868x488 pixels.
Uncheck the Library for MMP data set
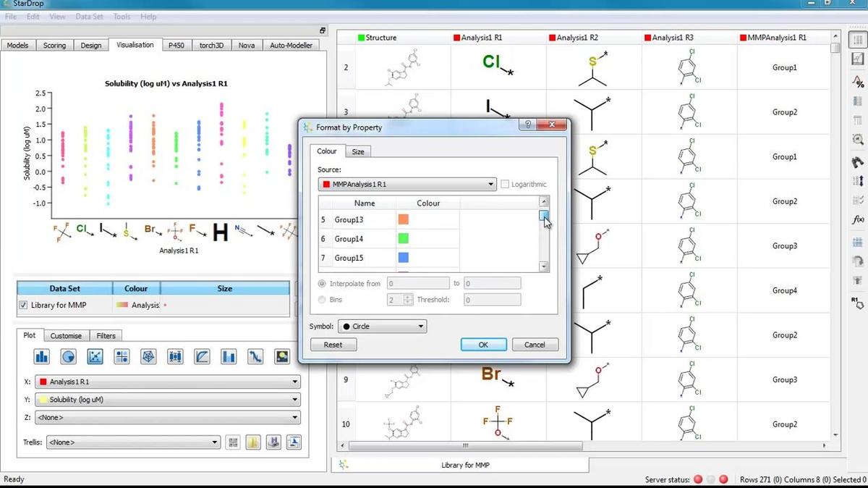tap(24, 306)
